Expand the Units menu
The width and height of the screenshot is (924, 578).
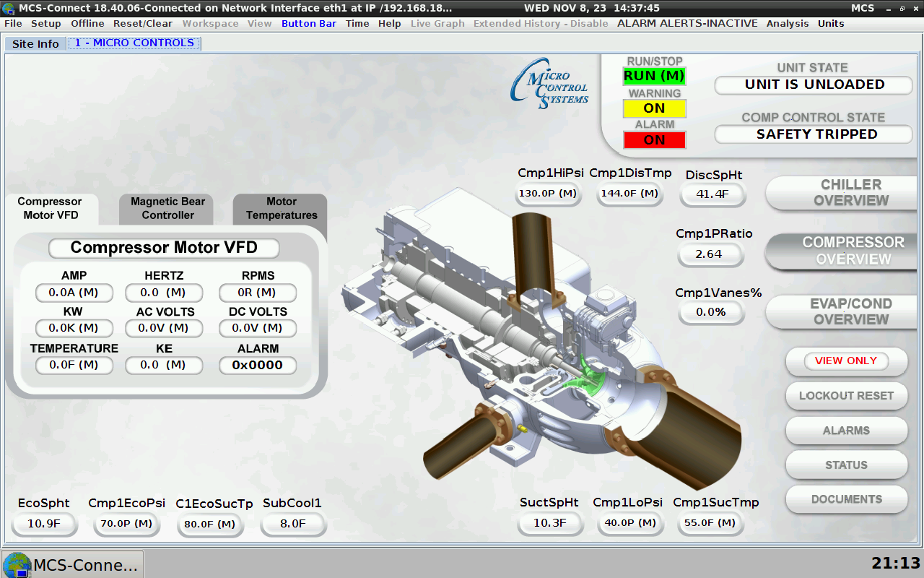pos(831,23)
